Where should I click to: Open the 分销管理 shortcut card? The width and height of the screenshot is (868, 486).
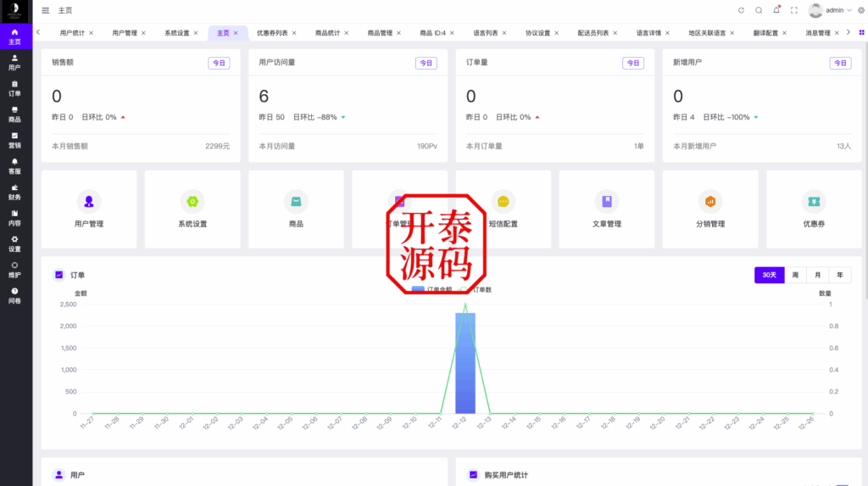click(710, 209)
